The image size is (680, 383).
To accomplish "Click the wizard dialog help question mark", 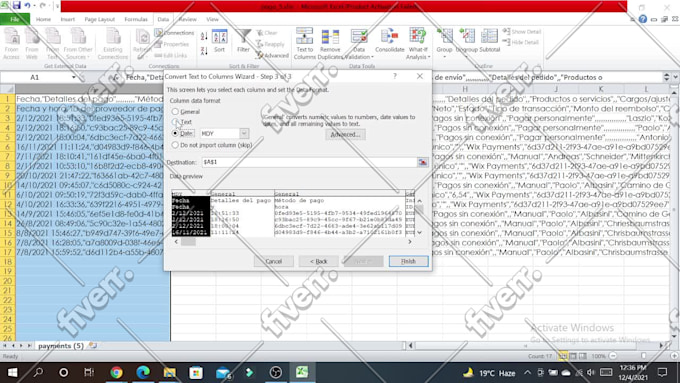I will (395, 76).
